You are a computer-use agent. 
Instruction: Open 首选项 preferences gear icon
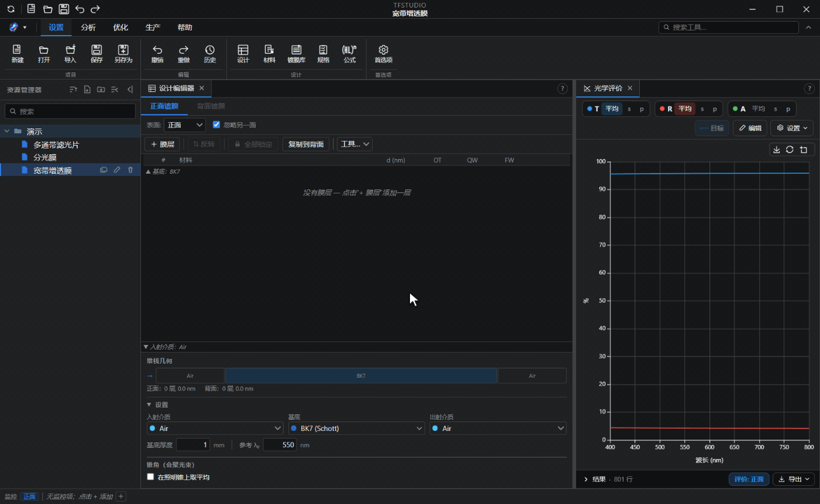point(384,54)
